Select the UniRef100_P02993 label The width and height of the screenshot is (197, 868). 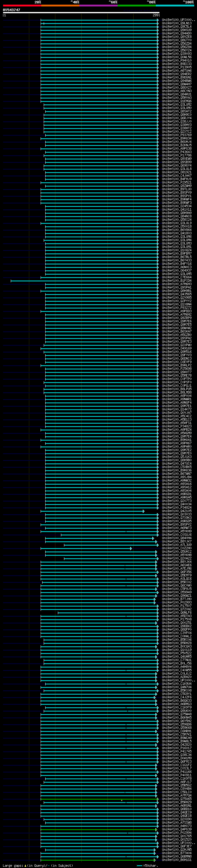(177, 603)
